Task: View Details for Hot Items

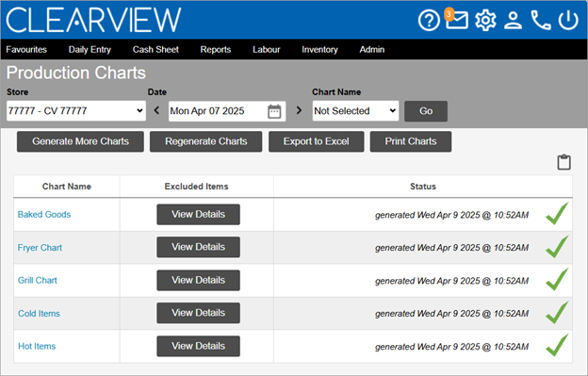Action: (x=199, y=346)
